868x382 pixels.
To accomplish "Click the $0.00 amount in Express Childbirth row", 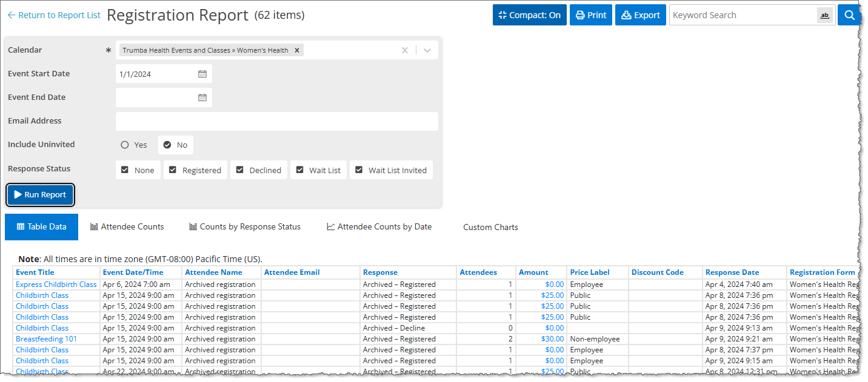I will 554,285.
